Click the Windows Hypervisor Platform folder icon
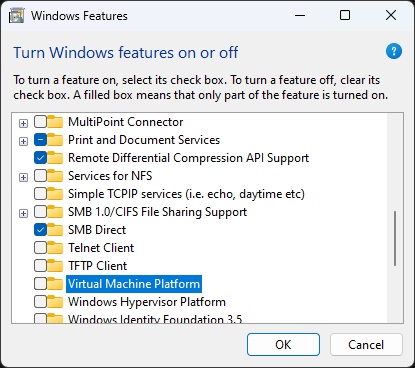 (x=55, y=302)
